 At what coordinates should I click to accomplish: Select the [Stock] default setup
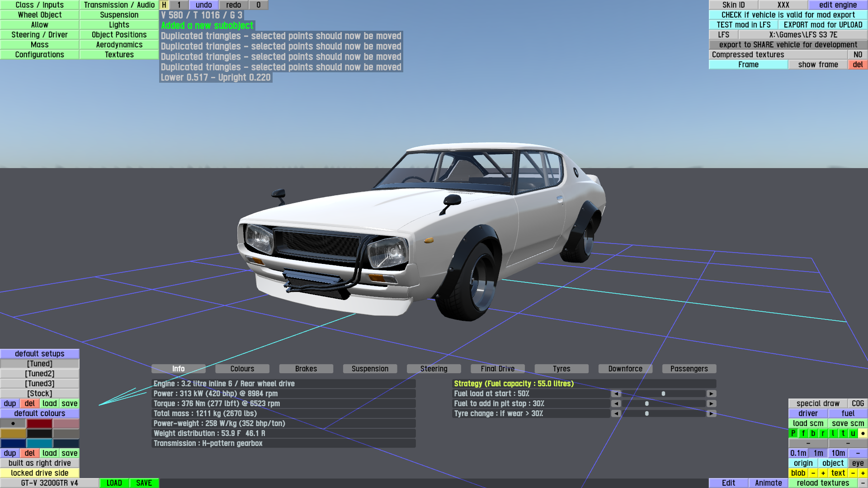[x=40, y=394]
